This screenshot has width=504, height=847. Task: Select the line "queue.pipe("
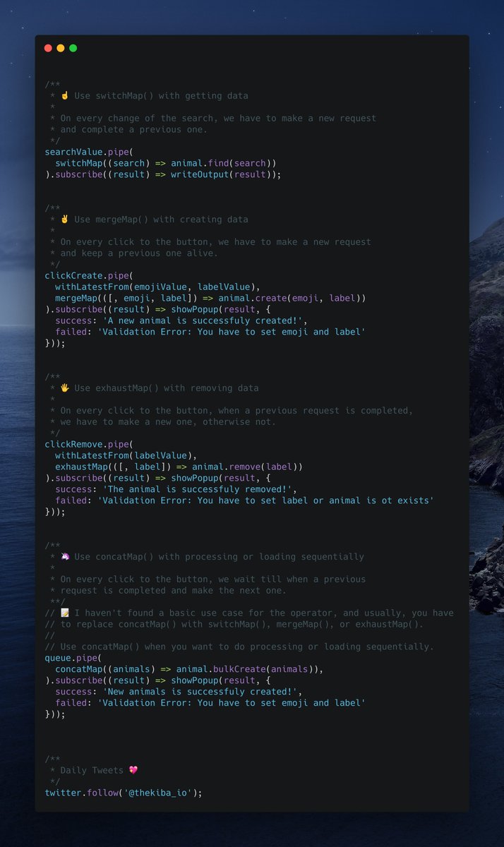click(x=73, y=658)
